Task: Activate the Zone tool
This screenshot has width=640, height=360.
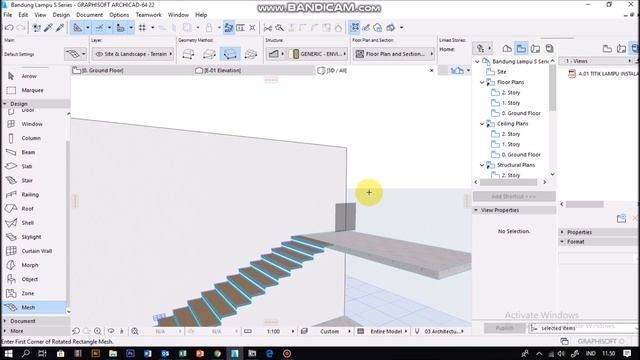Action: click(x=29, y=293)
